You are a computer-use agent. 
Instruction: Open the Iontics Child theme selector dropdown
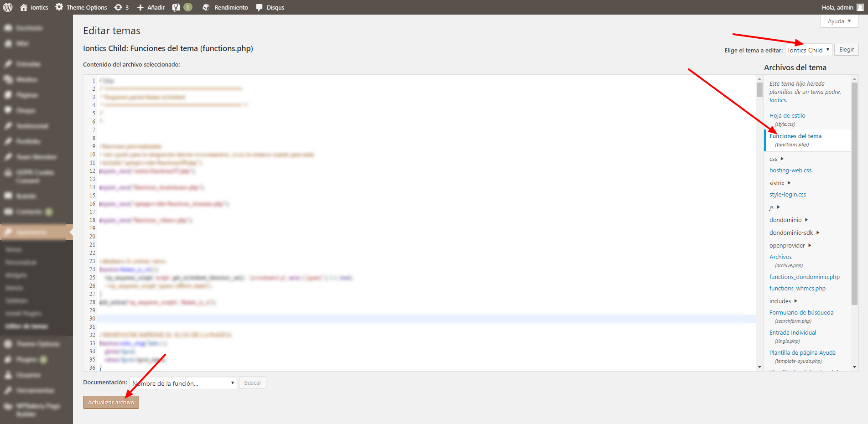pos(808,50)
